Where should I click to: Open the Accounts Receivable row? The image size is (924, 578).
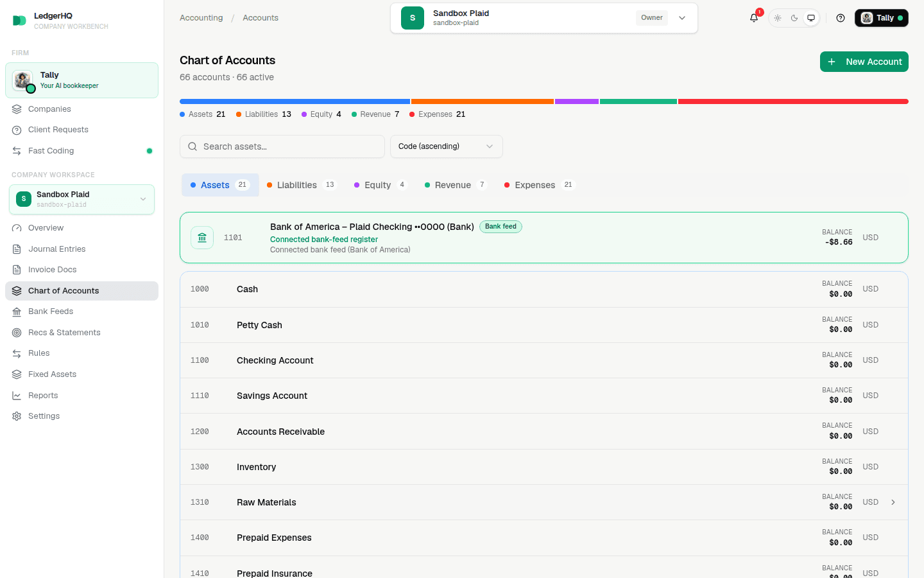[544, 432]
